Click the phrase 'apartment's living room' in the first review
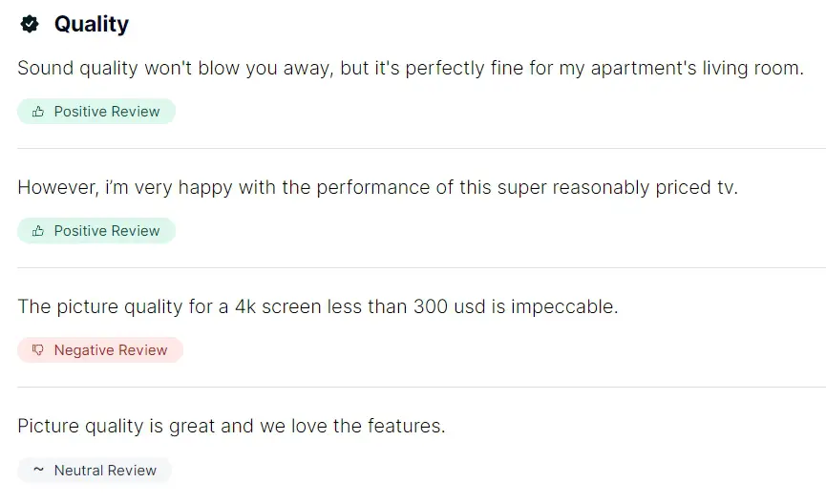Screen dimensions: 826x504 (x=697, y=69)
